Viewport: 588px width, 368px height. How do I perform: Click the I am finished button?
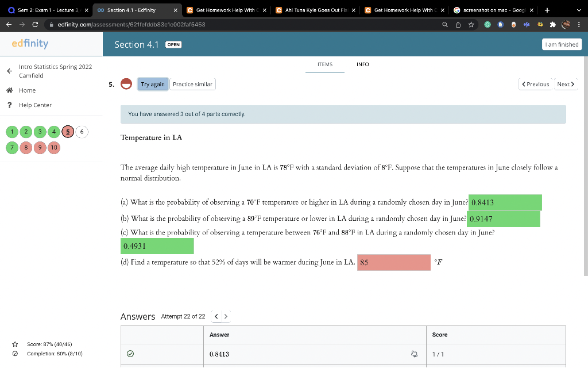coord(561,44)
